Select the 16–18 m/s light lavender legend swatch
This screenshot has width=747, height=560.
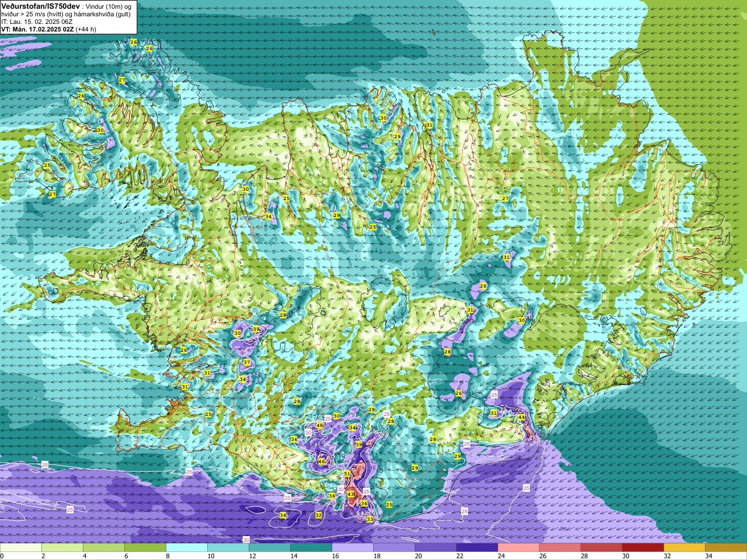pos(352,548)
